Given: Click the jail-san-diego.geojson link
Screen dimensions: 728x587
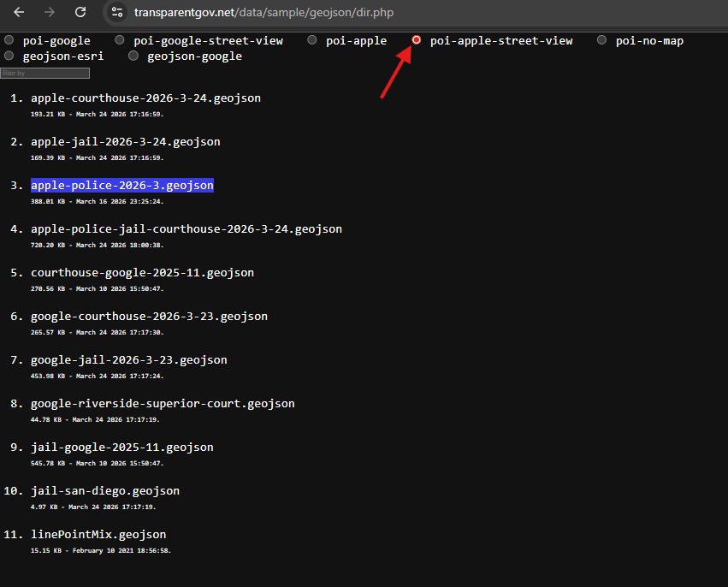Looking at the screenshot, I should [x=104, y=491].
